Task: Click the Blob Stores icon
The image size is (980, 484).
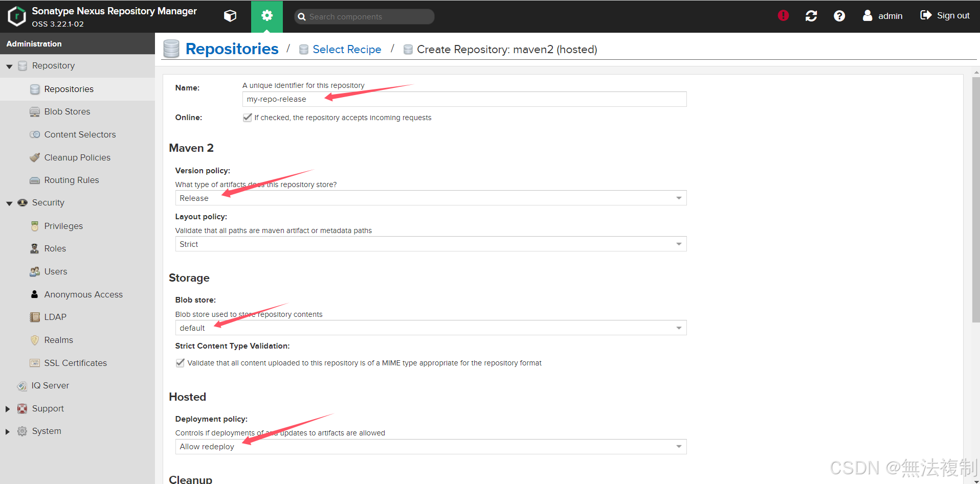Action: tap(35, 112)
